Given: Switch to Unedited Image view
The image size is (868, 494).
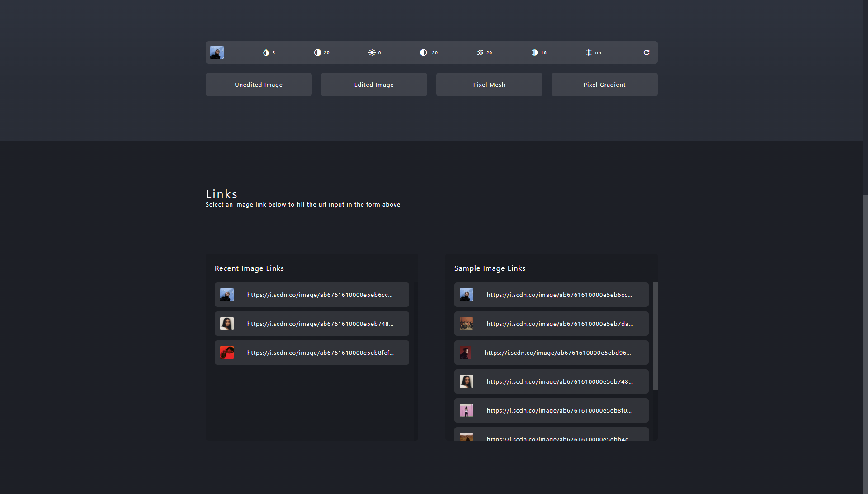Looking at the screenshot, I should (x=259, y=85).
